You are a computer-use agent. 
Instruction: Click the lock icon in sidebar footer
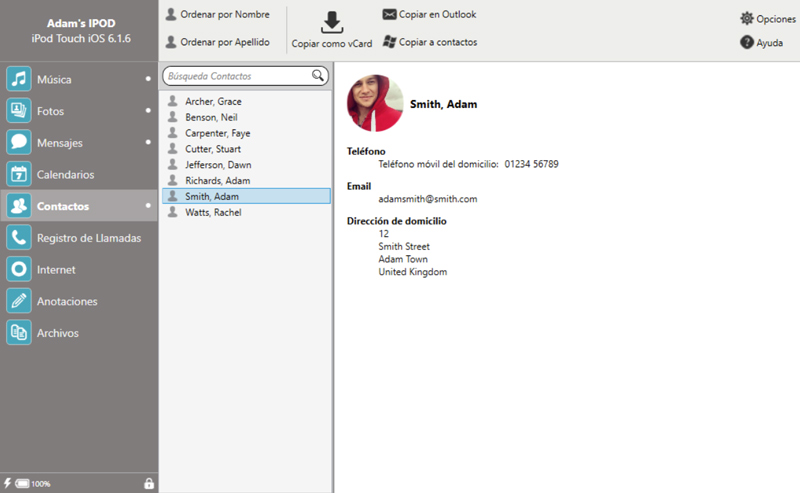[x=148, y=483]
